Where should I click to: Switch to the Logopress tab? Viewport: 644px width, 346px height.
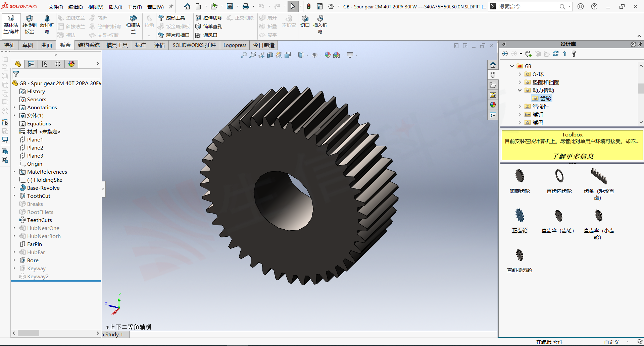point(235,45)
